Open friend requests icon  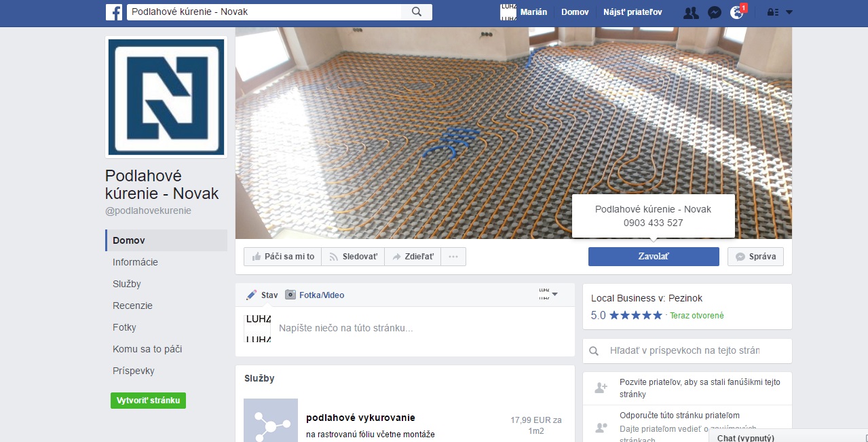click(x=691, y=12)
